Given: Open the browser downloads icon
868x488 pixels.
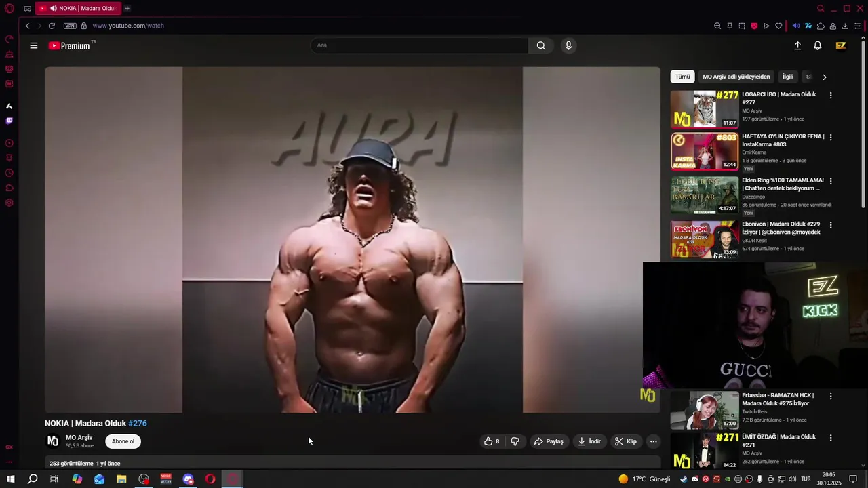Looking at the screenshot, I should pos(845,26).
